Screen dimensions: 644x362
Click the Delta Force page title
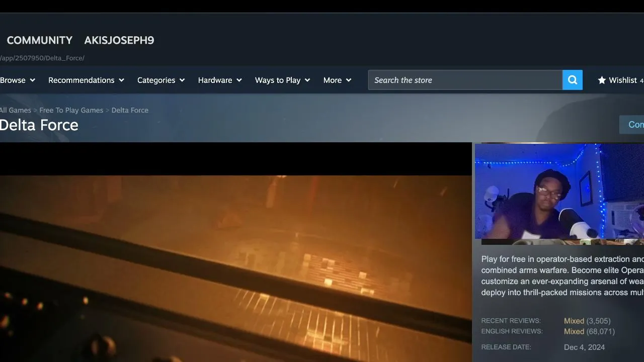(x=39, y=125)
